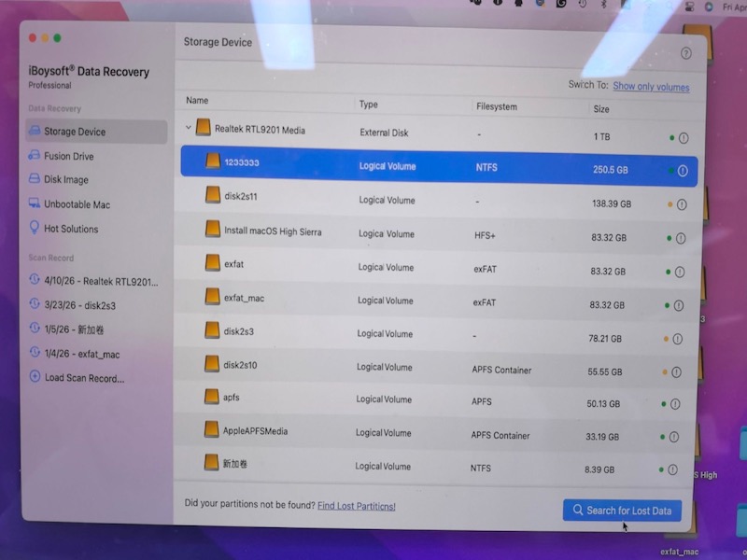
Task: Click HFS+ filesystem cell
Action: point(485,235)
